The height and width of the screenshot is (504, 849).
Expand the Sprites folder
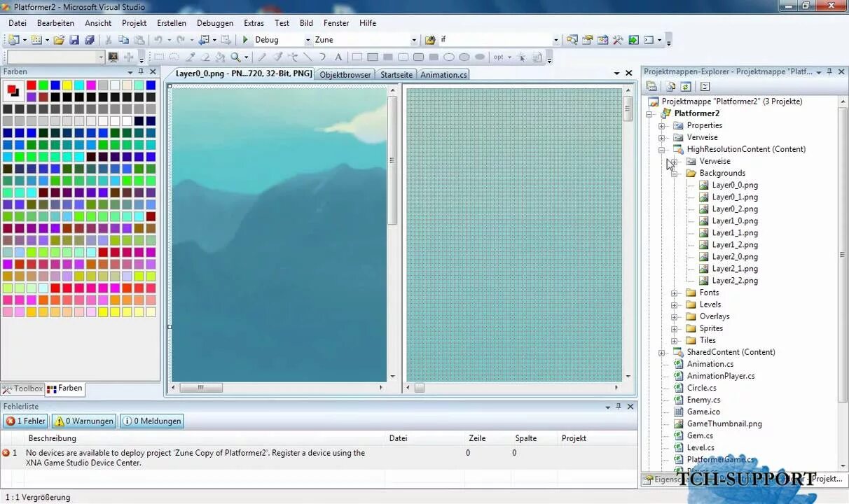[675, 328]
